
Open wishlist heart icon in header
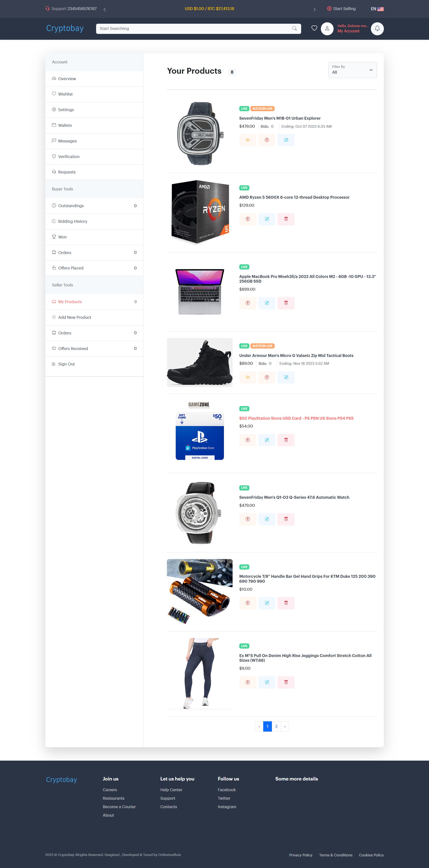(314, 28)
